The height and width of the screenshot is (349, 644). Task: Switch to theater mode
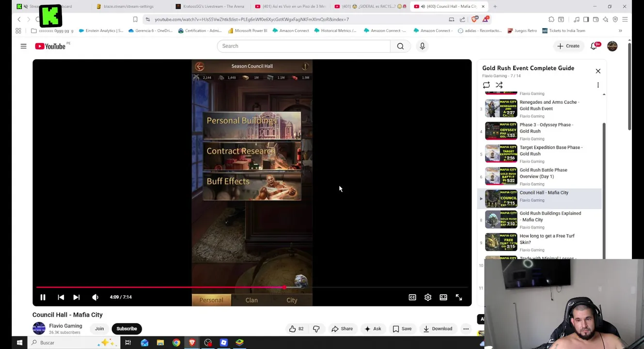443,297
